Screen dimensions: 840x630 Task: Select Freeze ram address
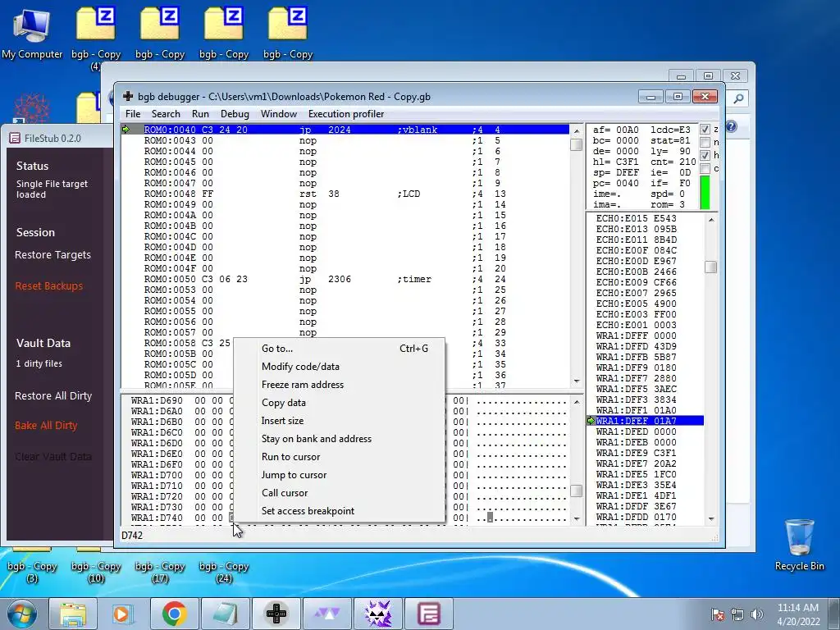point(339,385)
